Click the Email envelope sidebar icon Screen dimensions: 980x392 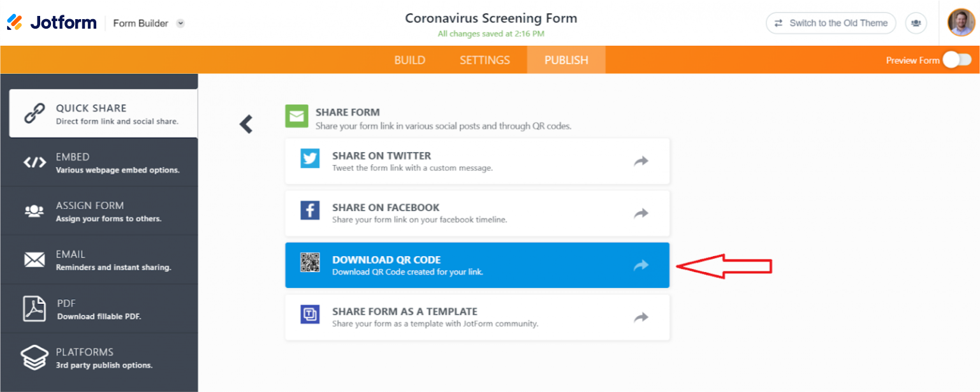[34, 259]
